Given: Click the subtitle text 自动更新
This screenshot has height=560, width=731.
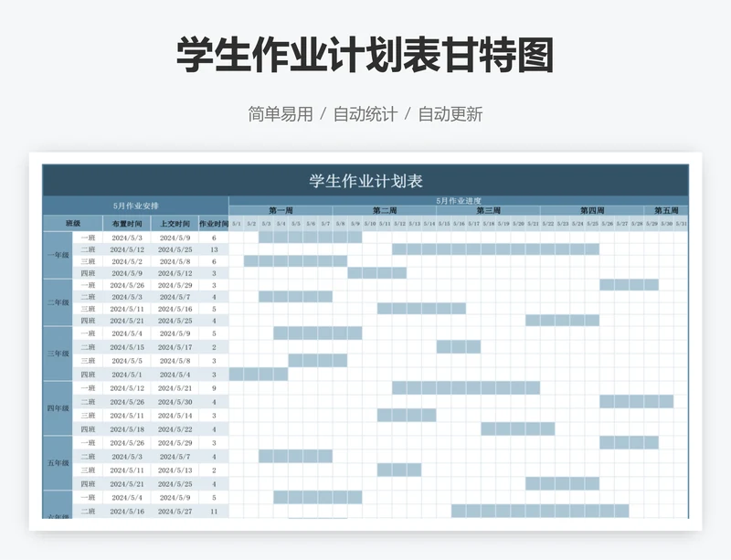Looking at the screenshot, I should (450, 114).
